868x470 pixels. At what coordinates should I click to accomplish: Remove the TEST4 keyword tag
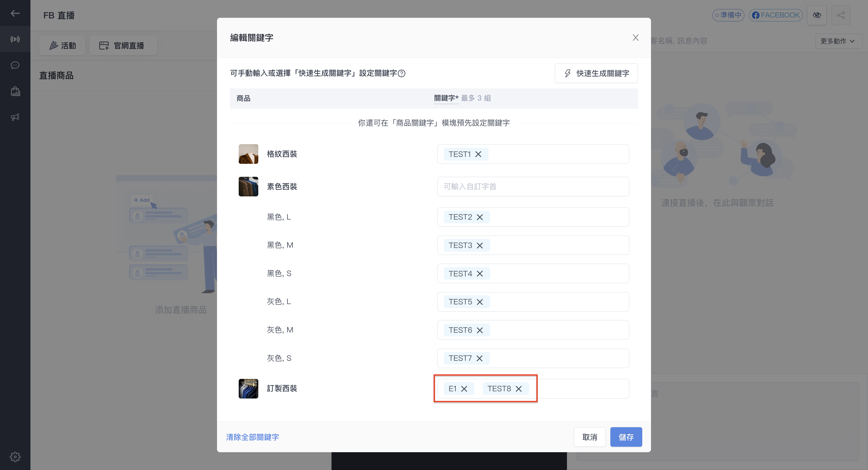tap(480, 273)
